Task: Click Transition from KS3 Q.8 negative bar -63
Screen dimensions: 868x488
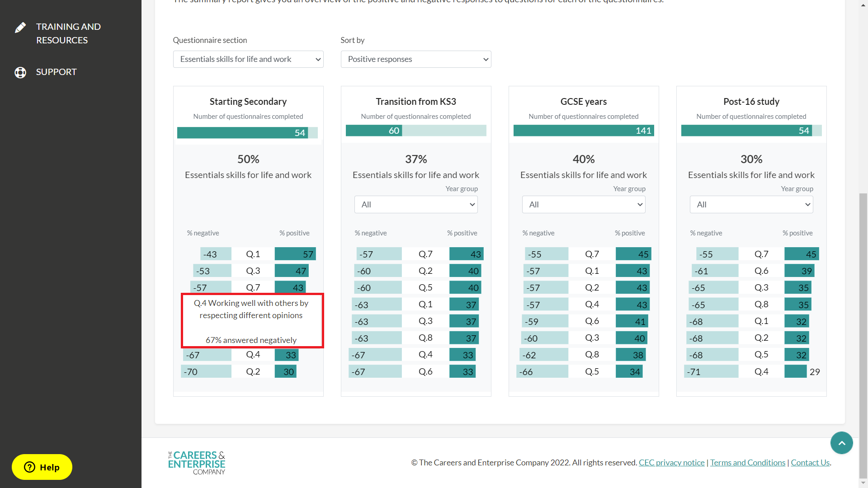Action: (377, 338)
